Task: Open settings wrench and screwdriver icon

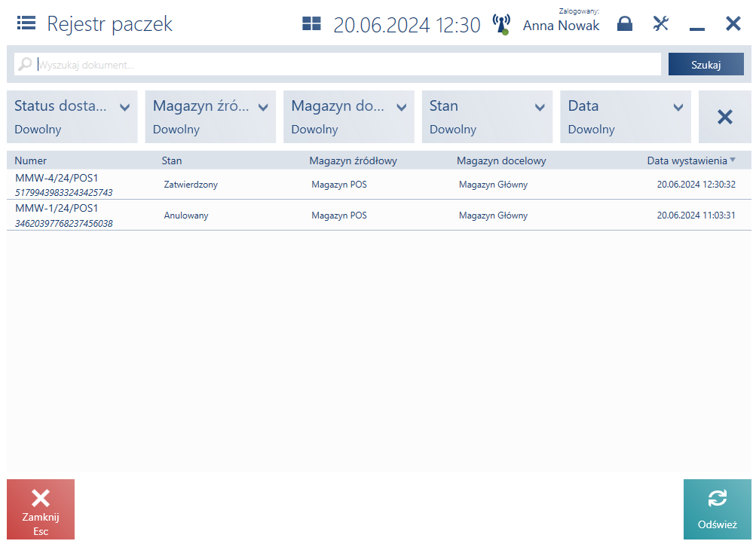Action: [x=660, y=23]
